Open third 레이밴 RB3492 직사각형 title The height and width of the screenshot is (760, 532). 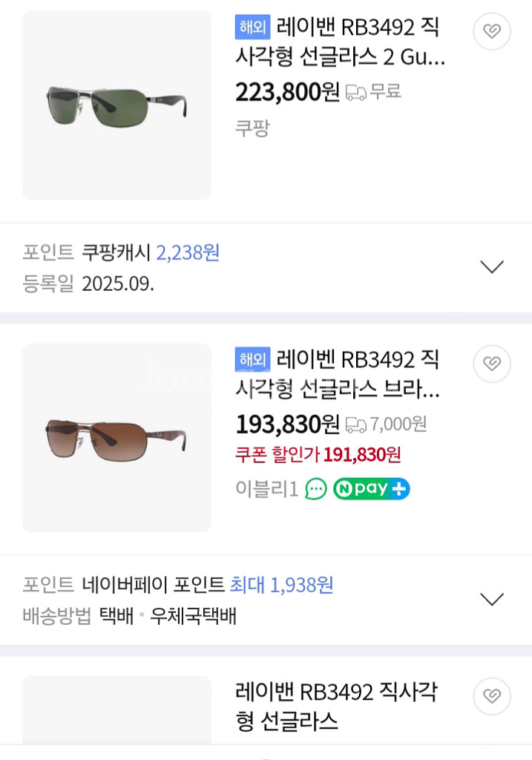point(336,706)
